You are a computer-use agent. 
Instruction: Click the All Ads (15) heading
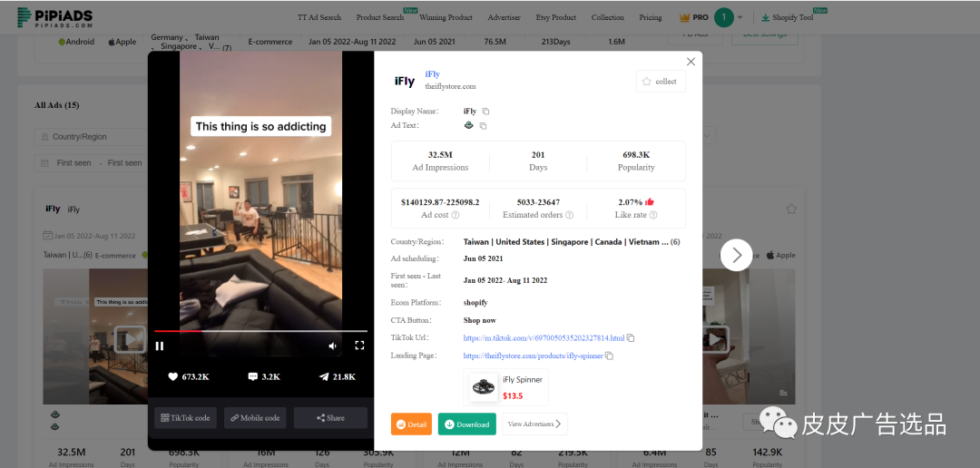pos(57,105)
